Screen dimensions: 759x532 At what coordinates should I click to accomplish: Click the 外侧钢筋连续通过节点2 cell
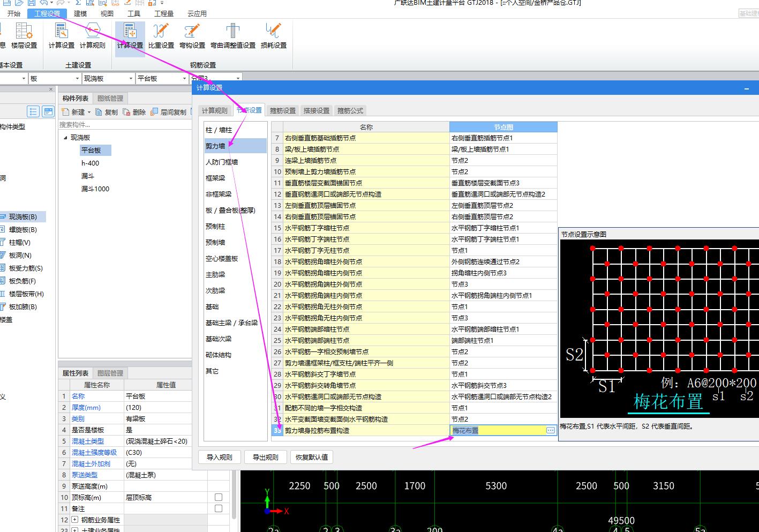pos(504,261)
